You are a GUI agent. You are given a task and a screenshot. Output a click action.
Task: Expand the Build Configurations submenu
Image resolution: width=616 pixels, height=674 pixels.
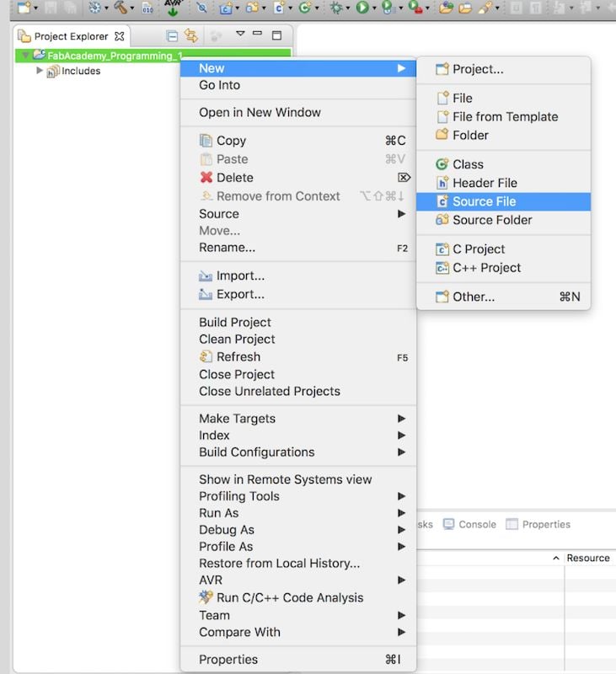coord(298,452)
